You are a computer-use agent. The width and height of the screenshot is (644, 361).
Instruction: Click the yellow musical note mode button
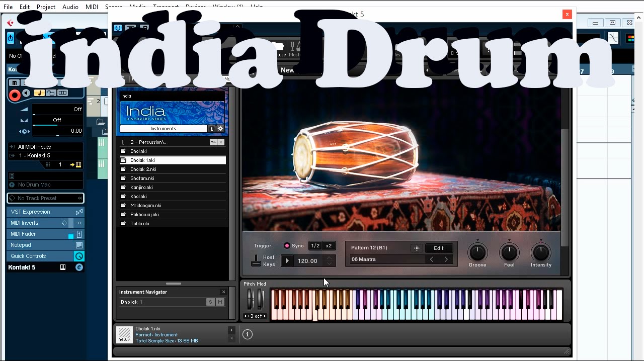(39, 93)
